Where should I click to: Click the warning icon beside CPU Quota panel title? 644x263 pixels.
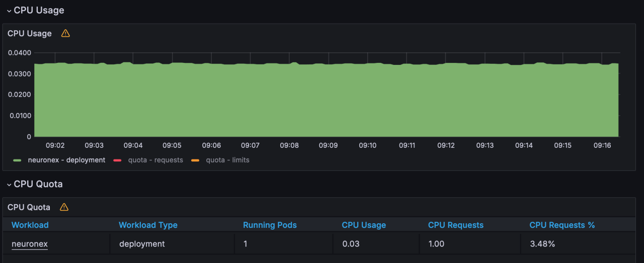pyautogui.click(x=64, y=207)
